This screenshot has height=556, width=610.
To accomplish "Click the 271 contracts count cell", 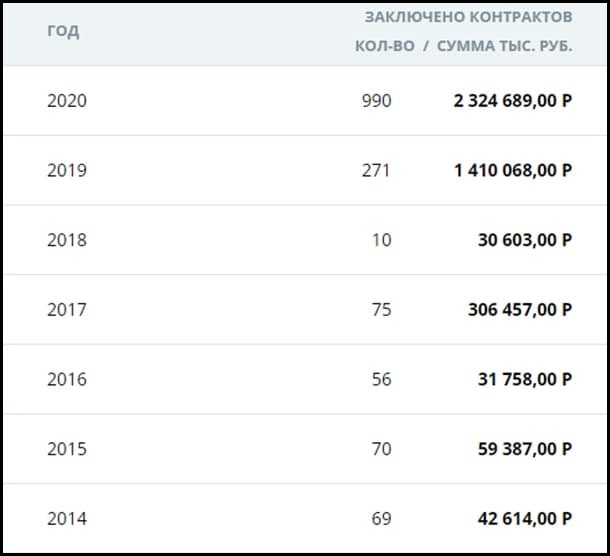I will [x=377, y=170].
